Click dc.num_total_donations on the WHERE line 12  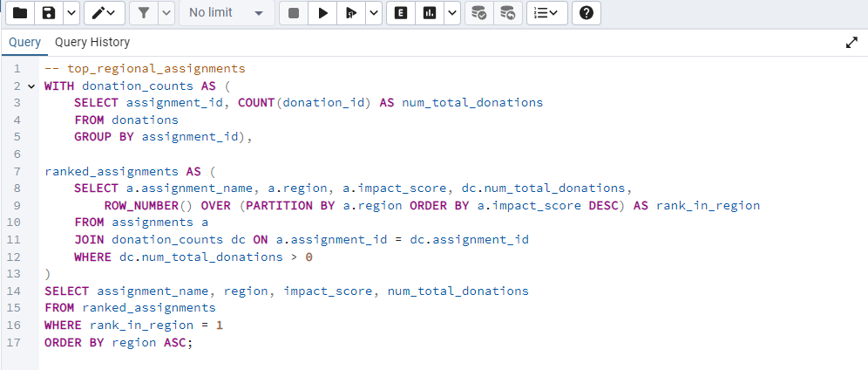coord(201,257)
